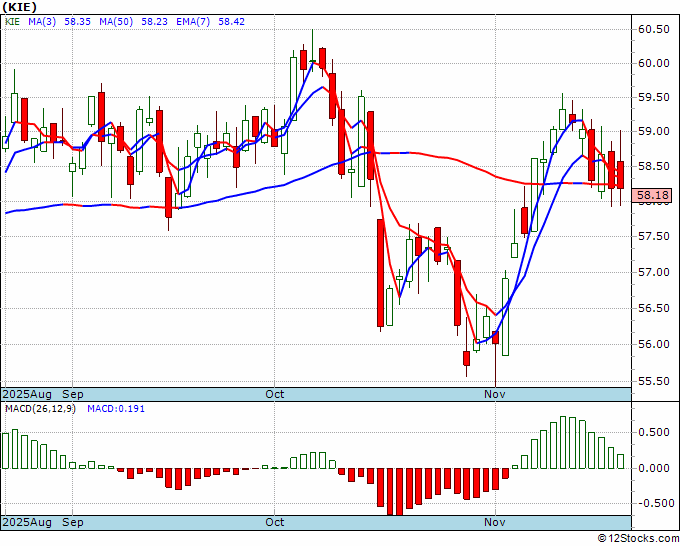Click the 59.50 price axis label
This screenshot has width=680, height=546.
pos(654,97)
